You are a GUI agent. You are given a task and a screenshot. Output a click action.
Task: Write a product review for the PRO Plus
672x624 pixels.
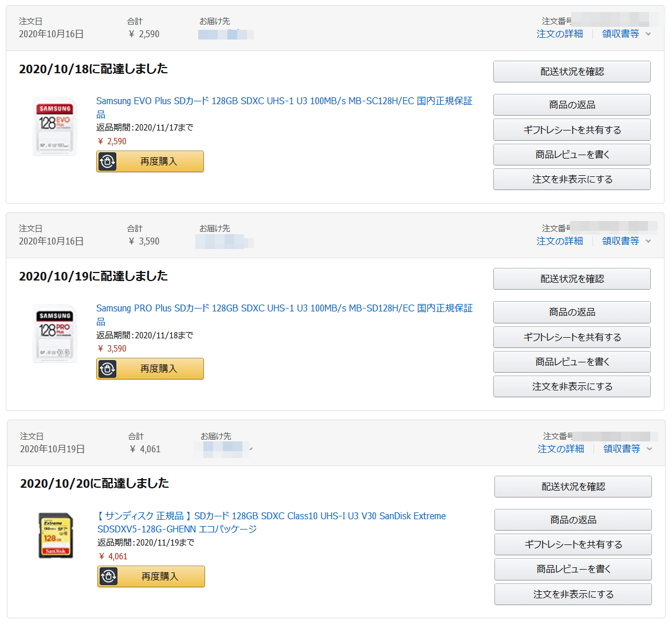pyautogui.click(x=572, y=362)
